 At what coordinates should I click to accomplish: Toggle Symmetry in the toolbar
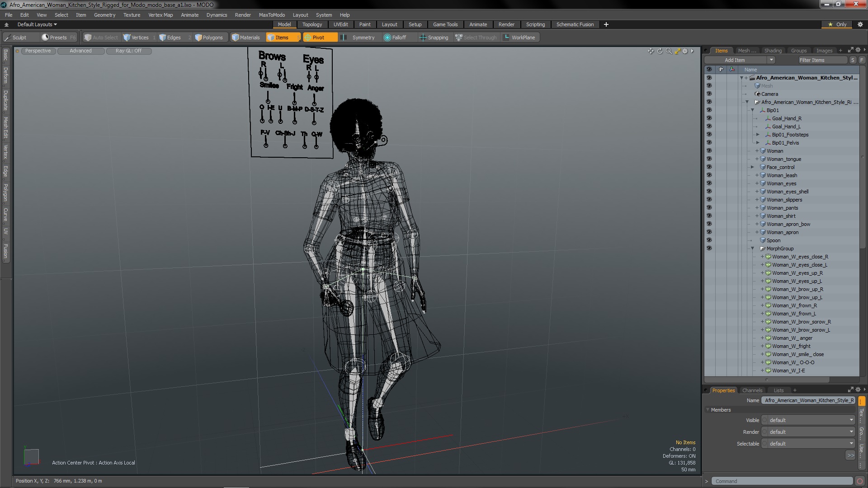coord(358,38)
